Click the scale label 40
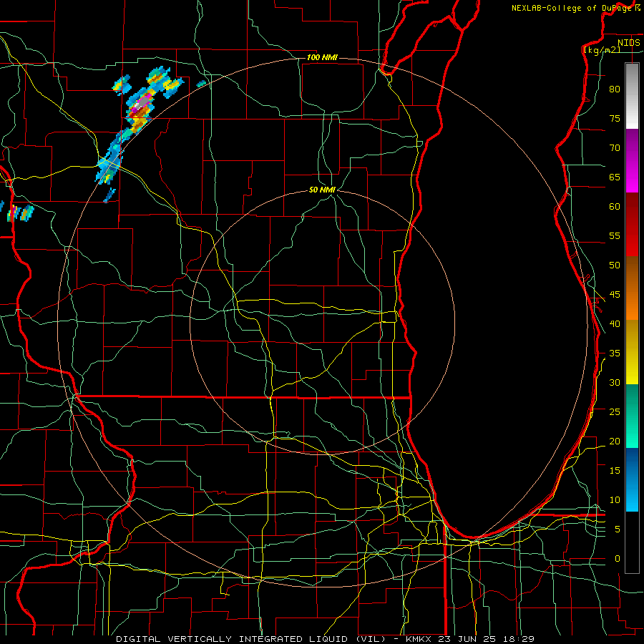This screenshot has height=644, width=644. (x=615, y=323)
